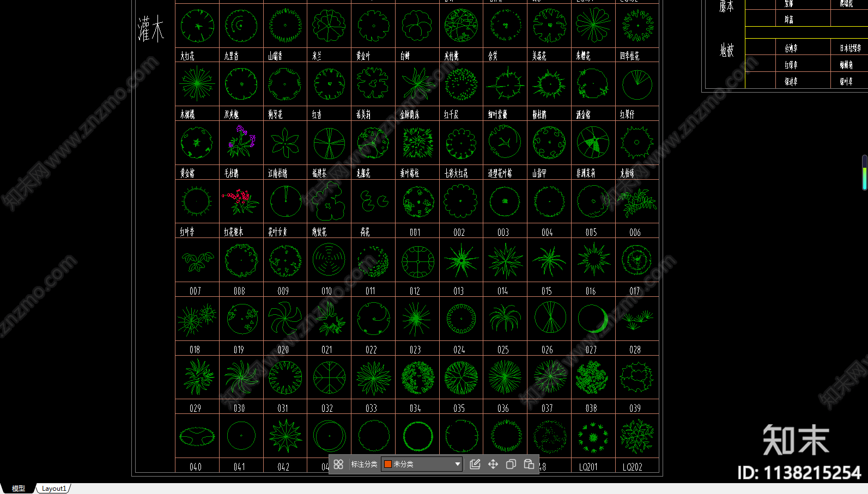Viewport: 868px width, 494px height.
Task: Select the symbol above label LQ202
Action: (x=636, y=436)
